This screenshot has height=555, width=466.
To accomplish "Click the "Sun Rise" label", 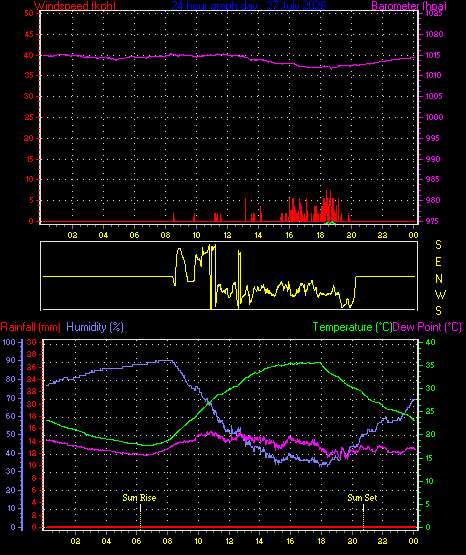I will tap(139, 498).
